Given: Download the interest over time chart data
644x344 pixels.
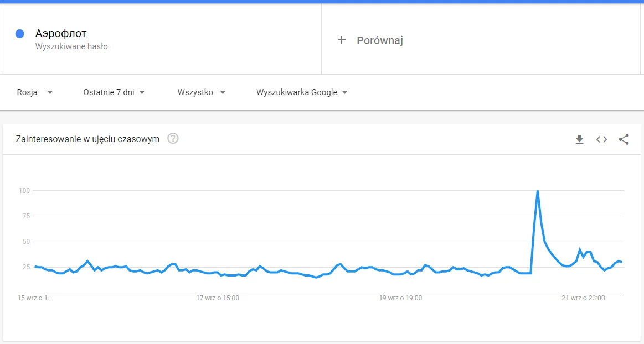Looking at the screenshot, I should coord(579,139).
